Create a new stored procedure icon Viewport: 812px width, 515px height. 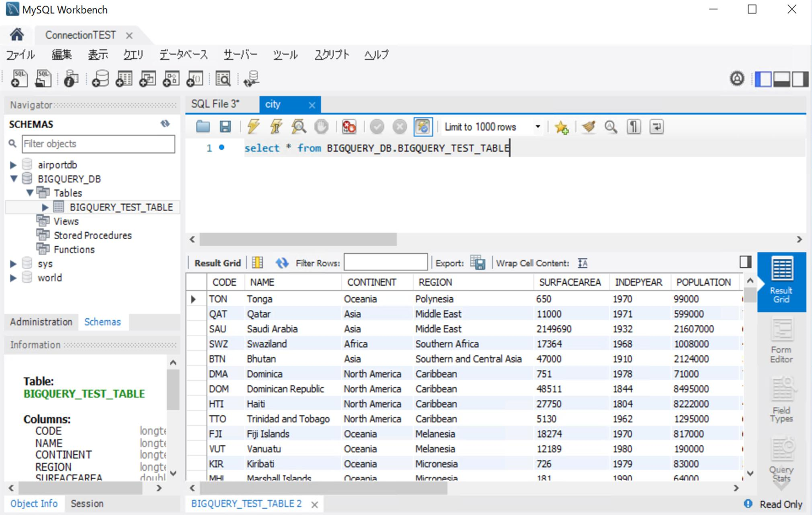[x=171, y=78]
